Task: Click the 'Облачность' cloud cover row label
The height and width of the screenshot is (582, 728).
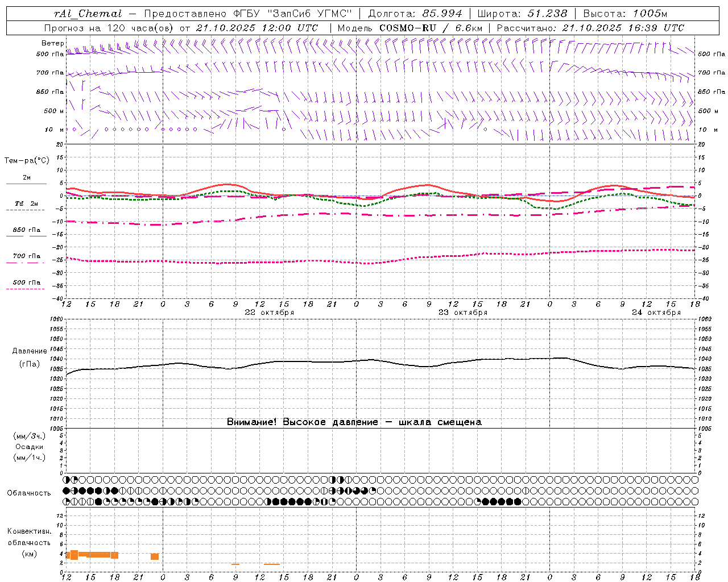Action: pyautogui.click(x=29, y=493)
